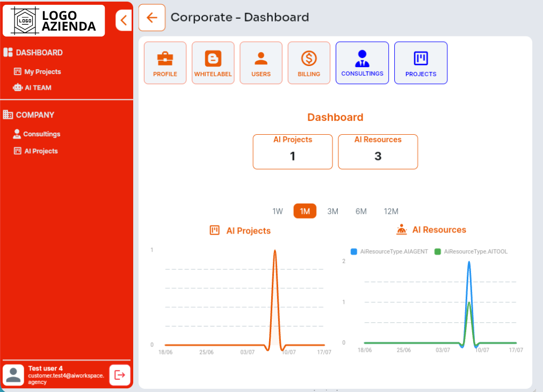Toggle the AIAGENT blue legend swatch
Image resolution: width=543 pixels, height=392 pixels.
[354, 252]
